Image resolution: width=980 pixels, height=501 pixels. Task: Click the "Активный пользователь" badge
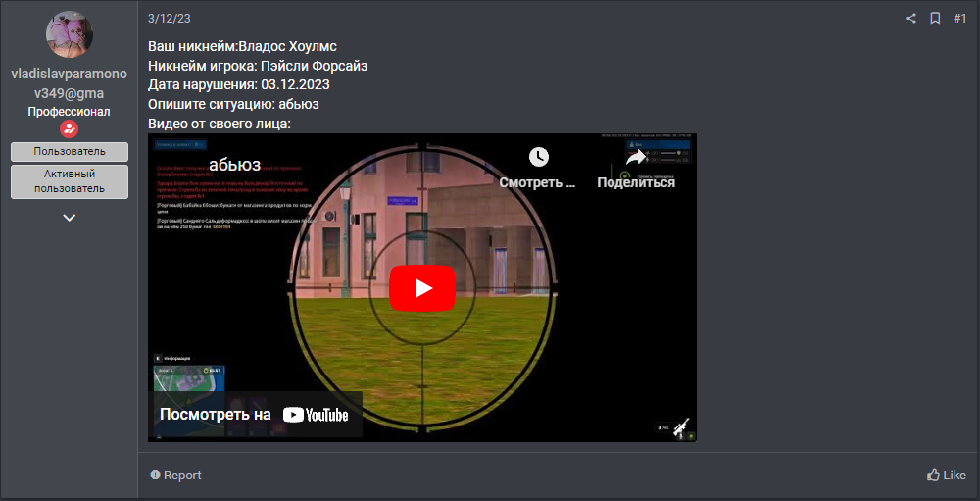coord(69,180)
